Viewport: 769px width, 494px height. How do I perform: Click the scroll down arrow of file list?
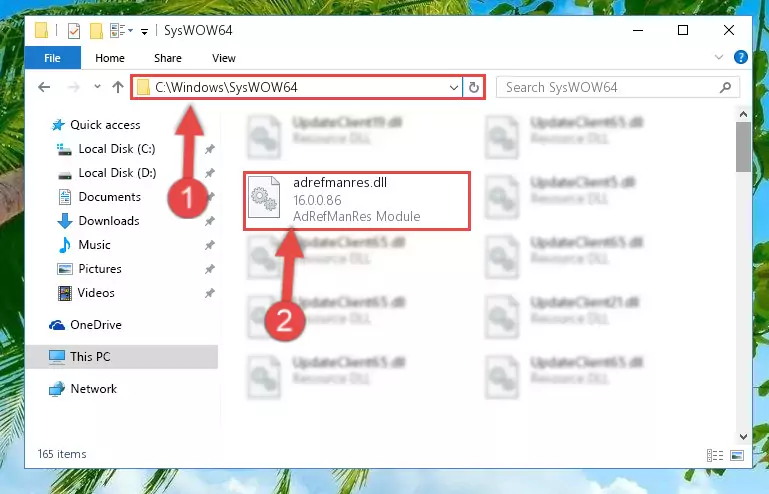(743, 437)
